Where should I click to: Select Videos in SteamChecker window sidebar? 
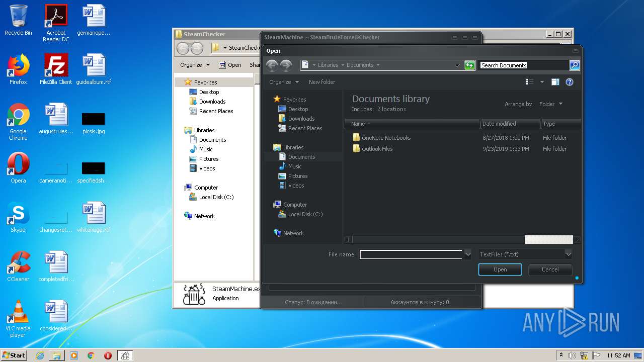coord(202,168)
